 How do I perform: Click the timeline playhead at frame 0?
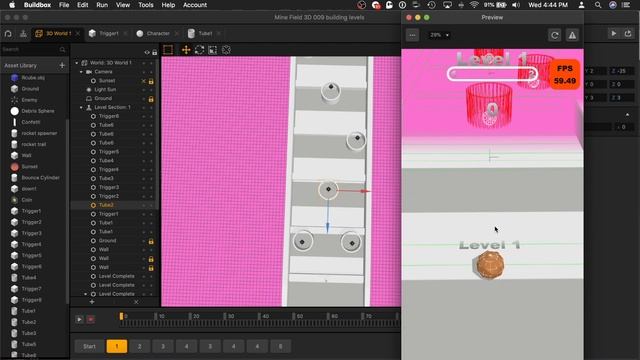[121, 316]
